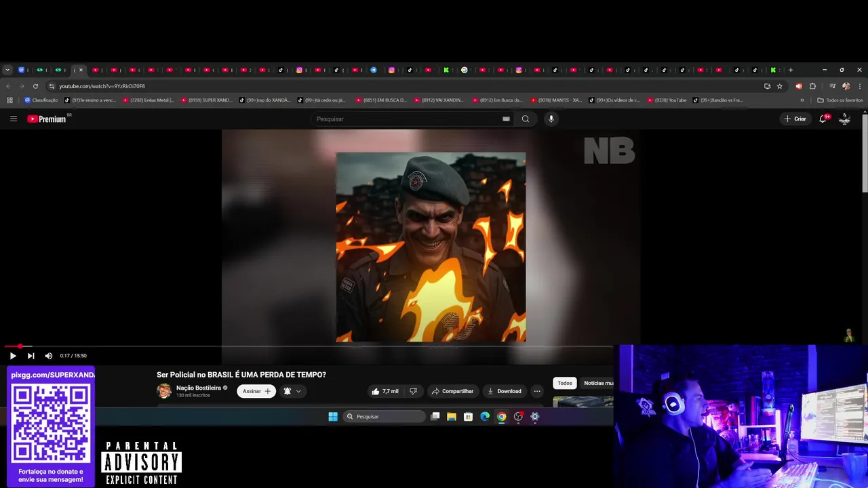
Task: Open the three-dot more actions menu
Action: click(x=537, y=391)
